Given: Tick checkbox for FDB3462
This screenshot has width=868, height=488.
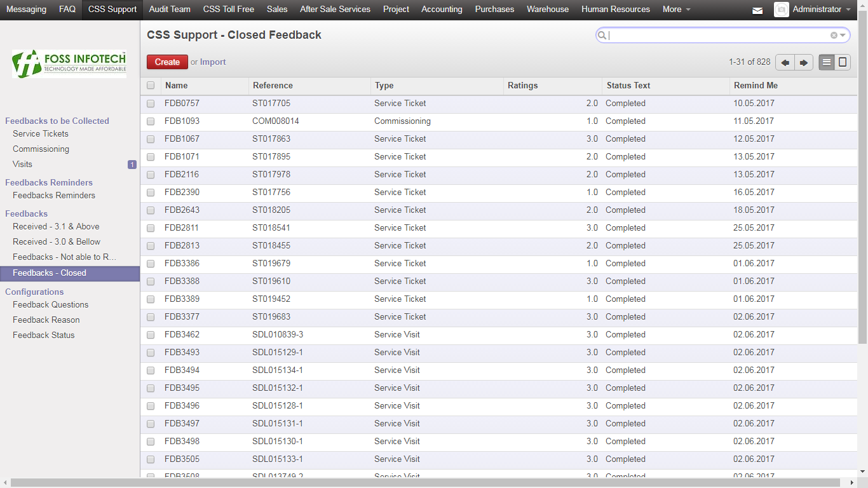Looking at the screenshot, I should point(151,335).
